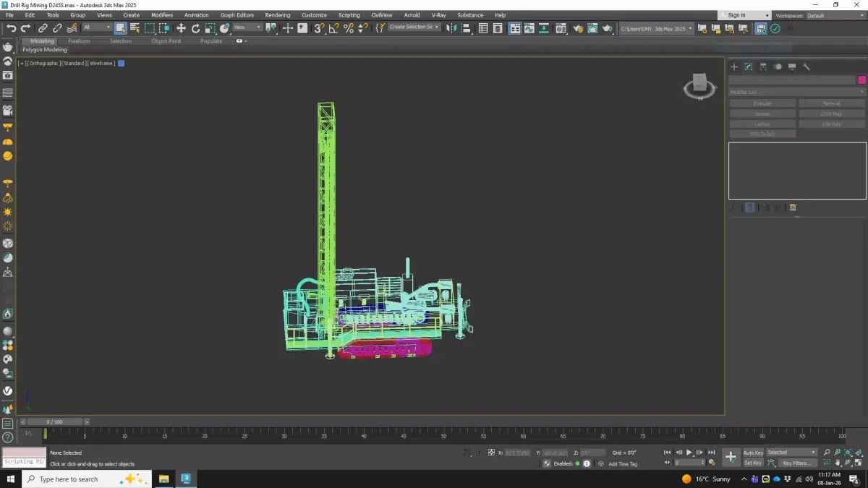
Task: Select the Select and Move tool
Action: [181, 28]
